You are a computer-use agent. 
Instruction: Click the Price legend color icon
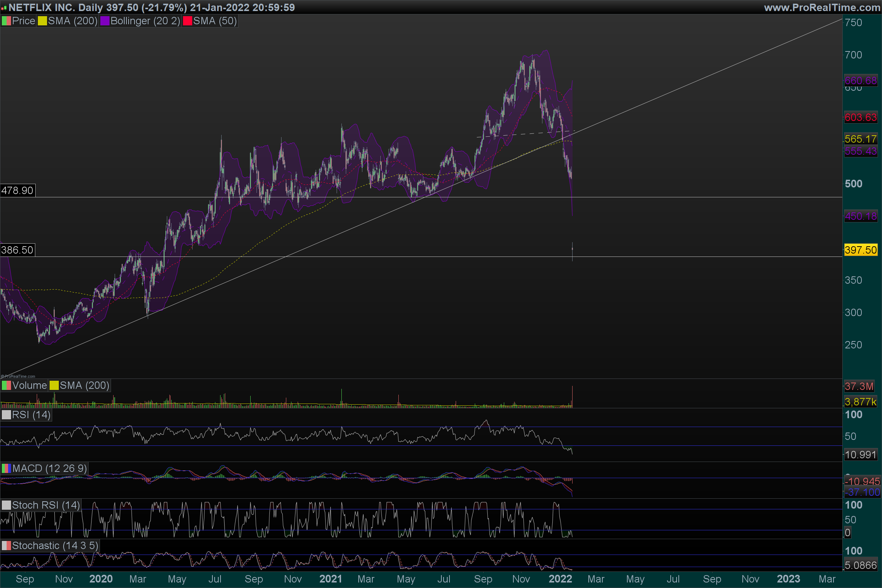pyautogui.click(x=6, y=21)
